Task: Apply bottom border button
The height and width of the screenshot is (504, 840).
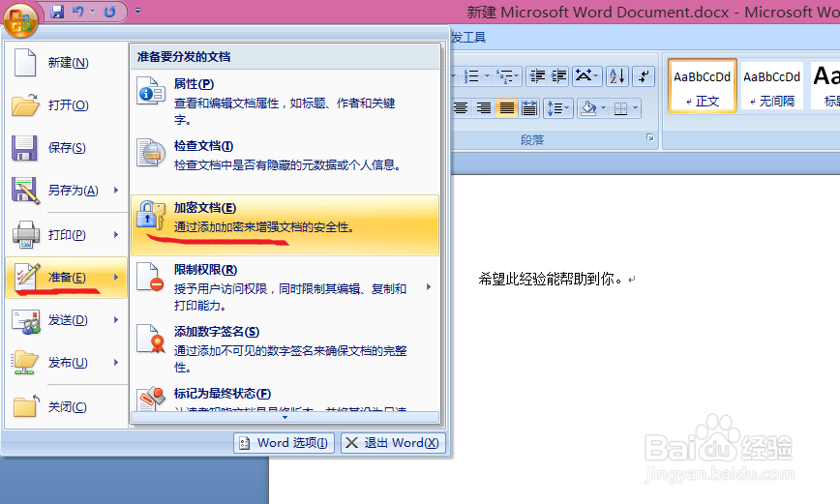Action: tap(620, 108)
